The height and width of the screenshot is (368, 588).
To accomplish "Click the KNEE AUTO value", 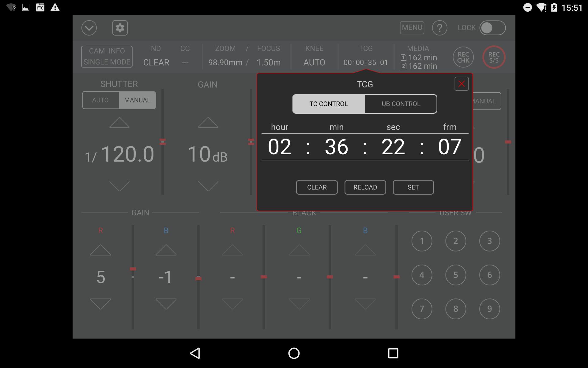I will tap(314, 63).
